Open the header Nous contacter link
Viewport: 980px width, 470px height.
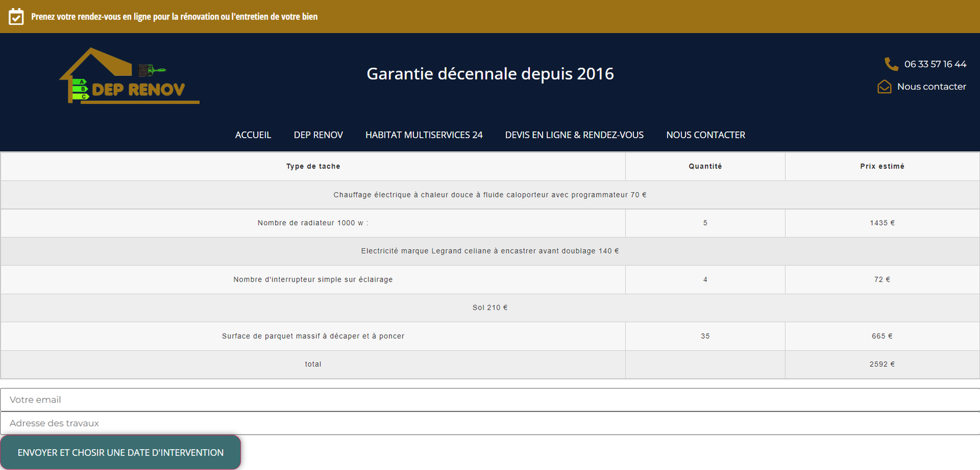[x=931, y=86]
